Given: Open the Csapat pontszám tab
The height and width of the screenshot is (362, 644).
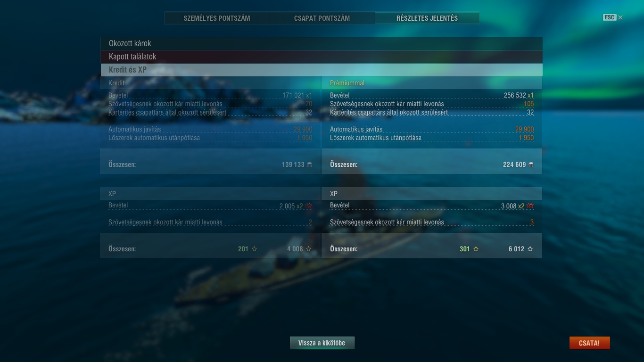Looking at the screenshot, I should [x=322, y=18].
